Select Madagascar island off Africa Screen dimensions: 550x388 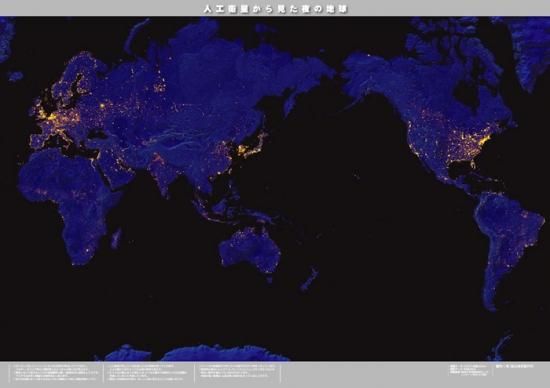116,238
